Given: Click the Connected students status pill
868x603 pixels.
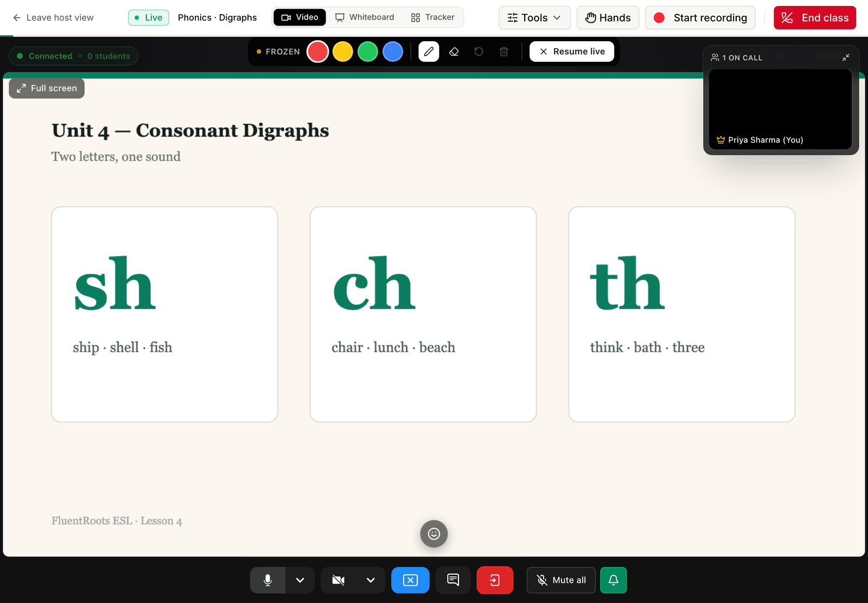Looking at the screenshot, I should point(73,56).
